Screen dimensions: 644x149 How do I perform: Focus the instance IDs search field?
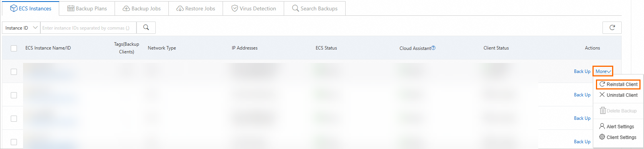click(88, 28)
